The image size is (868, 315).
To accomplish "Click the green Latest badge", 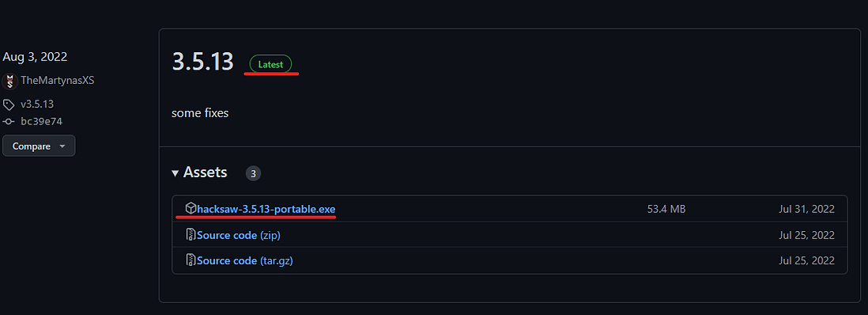I will pos(270,64).
